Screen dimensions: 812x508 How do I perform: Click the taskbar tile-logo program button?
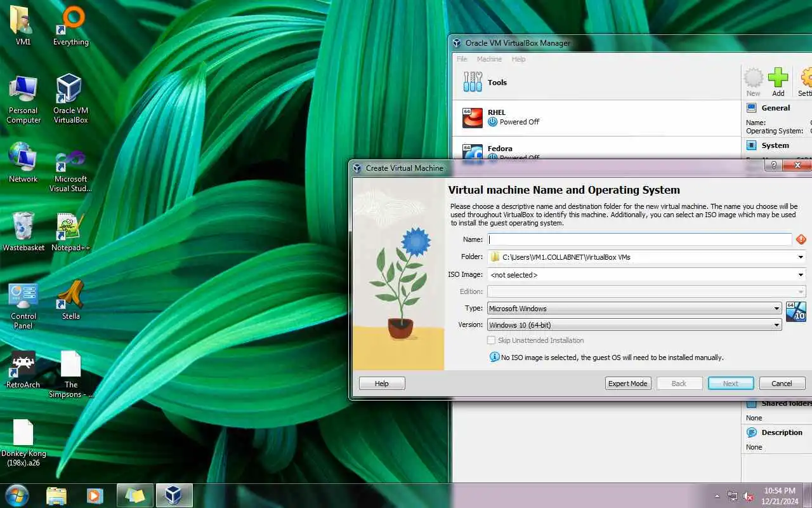click(134, 495)
